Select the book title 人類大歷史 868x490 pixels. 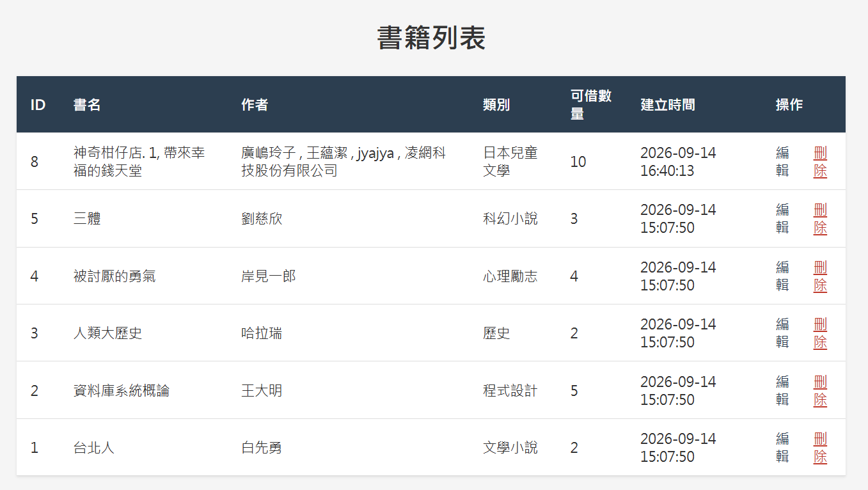[107, 333]
